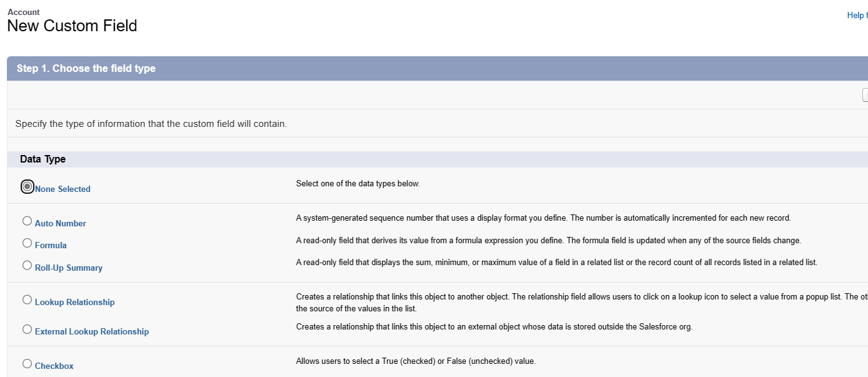The image size is (868, 377).
Task: Select the Lookup Relationship radio button
Action: pyautogui.click(x=27, y=299)
